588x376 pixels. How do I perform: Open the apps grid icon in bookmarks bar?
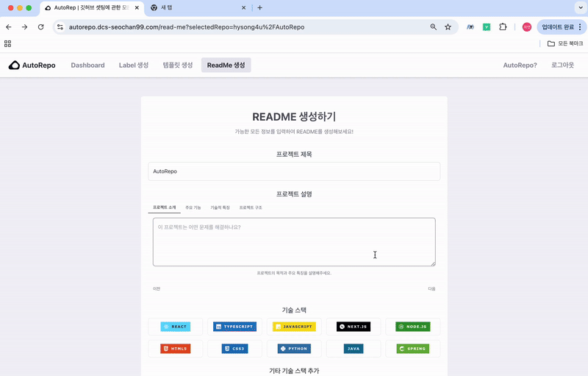coord(7,43)
